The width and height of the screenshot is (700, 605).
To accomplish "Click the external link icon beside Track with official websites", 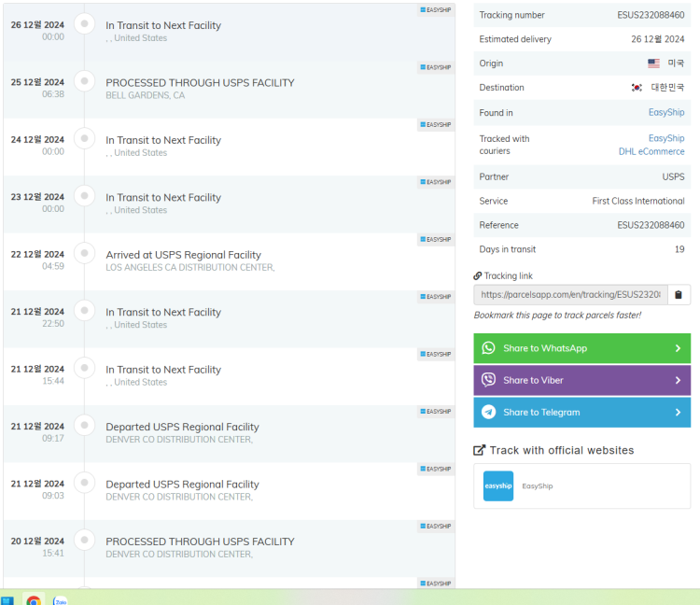I will [x=479, y=450].
